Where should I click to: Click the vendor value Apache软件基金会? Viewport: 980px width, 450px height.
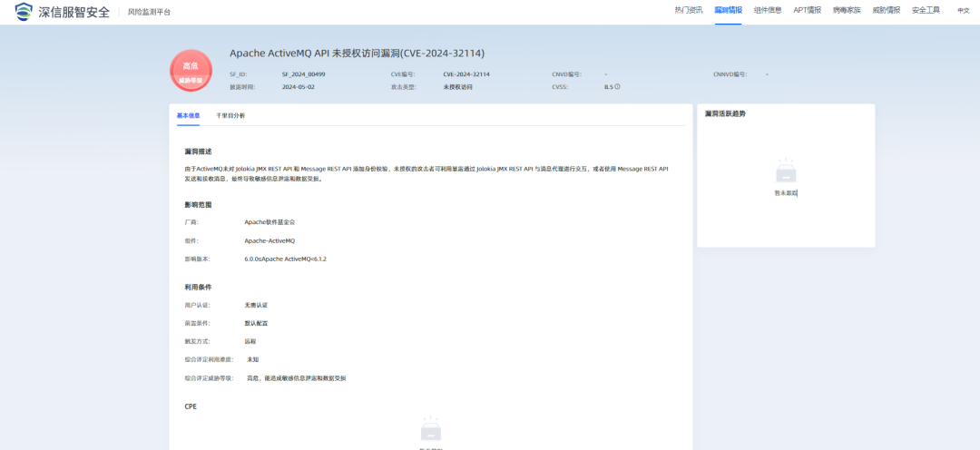click(x=269, y=222)
